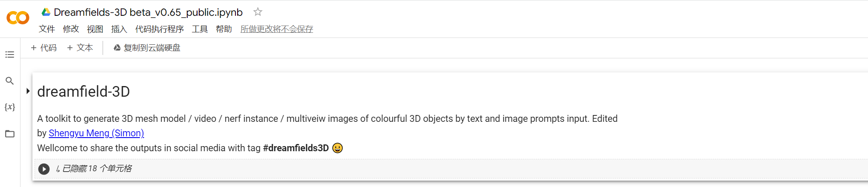868x187 pixels.
Task: Follow the Shengyu Meng (Simon) link
Action: pyautogui.click(x=96, y=133)
